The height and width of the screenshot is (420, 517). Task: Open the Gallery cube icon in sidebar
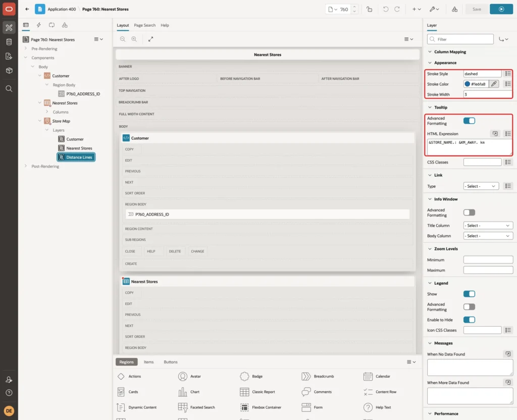click(x=9, y=71)
